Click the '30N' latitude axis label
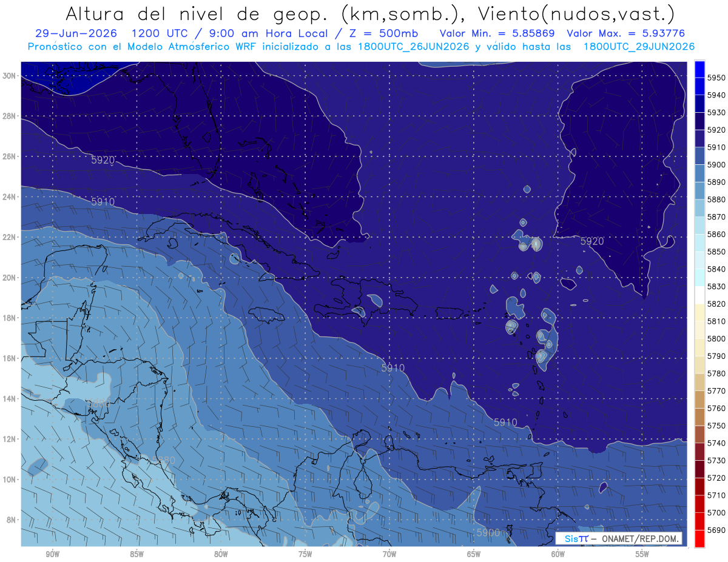The width and height of the screenshot is (728, 562). click(10, 76)
